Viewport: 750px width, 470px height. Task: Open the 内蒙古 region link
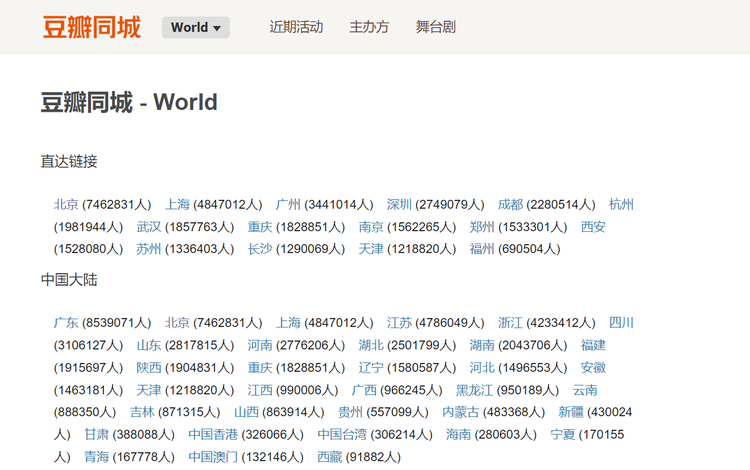(x=460, y=412)
